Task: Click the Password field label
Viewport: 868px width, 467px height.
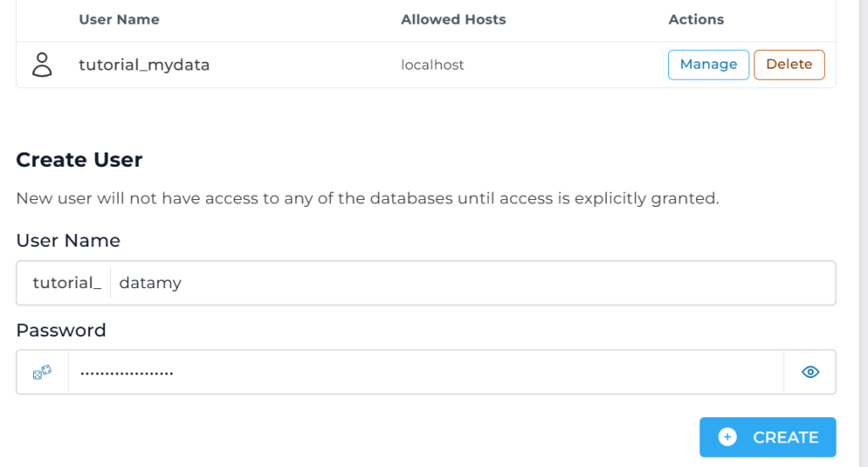Action: click(61, 330)
